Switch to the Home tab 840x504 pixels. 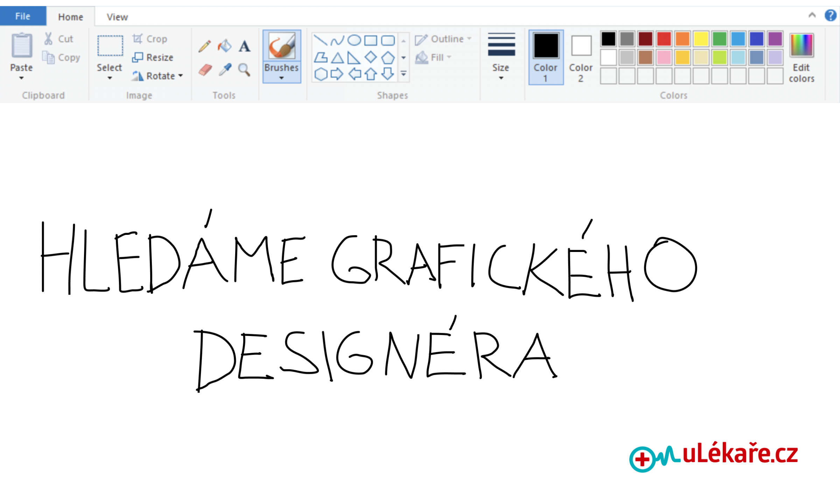tap(70, 17)
